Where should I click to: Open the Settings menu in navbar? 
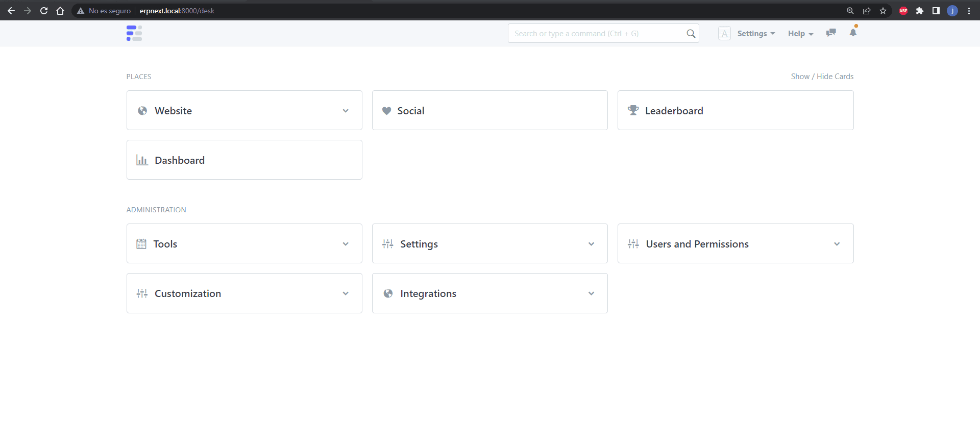tap(755, 34)
